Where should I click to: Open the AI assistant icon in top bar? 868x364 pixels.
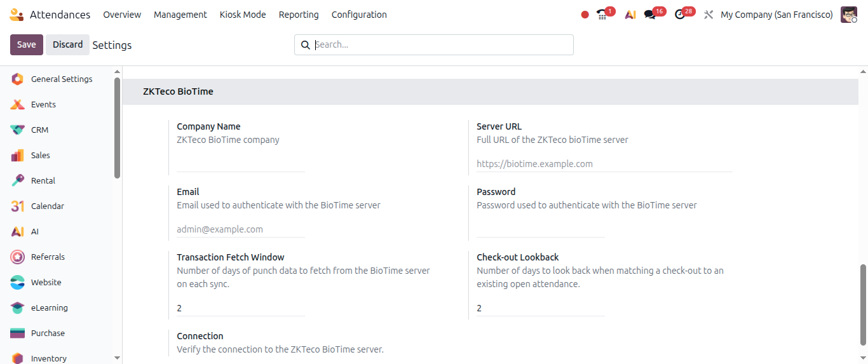630,15
